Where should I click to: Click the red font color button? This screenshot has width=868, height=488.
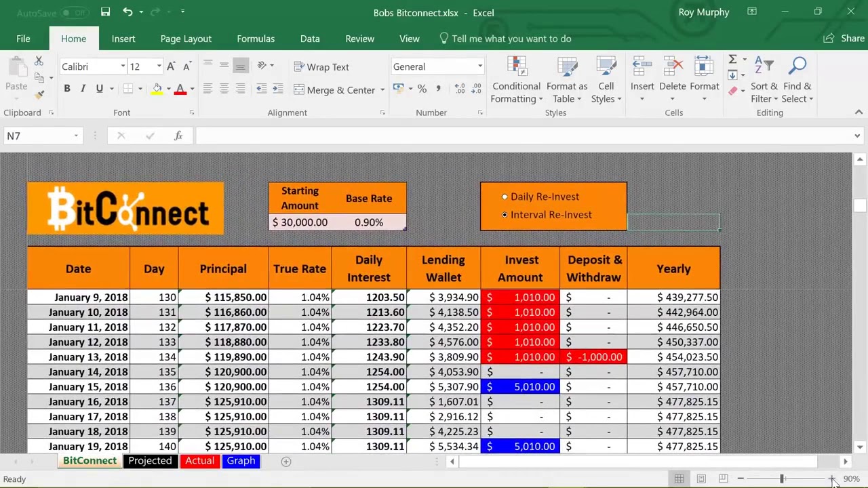[x=180, y=89]
